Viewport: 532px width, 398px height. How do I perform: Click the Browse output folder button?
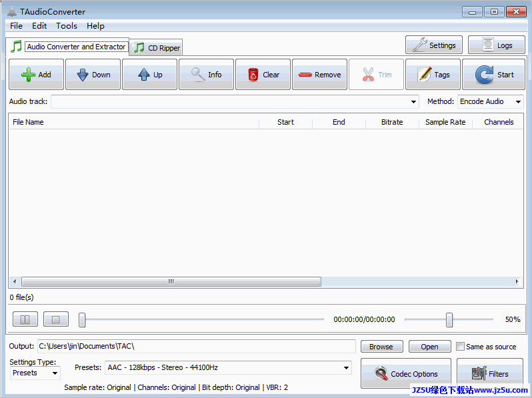(x=381, y=347)
